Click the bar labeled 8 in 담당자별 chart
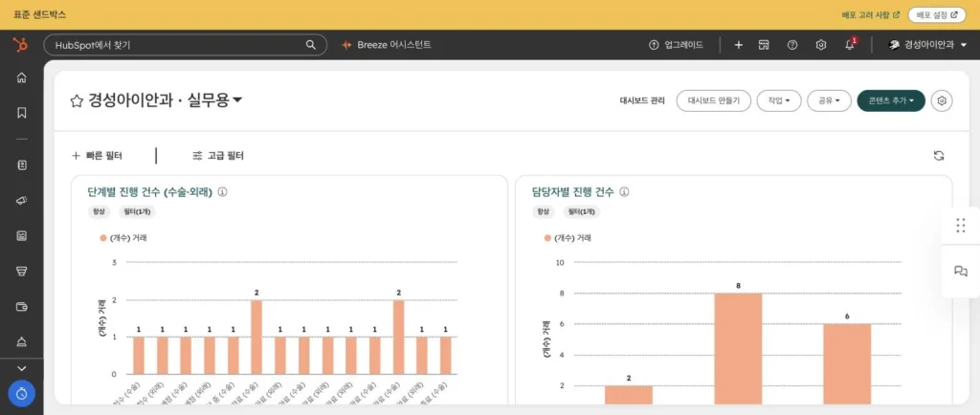Viewport: 980px width, 415px height. (738, 348)
